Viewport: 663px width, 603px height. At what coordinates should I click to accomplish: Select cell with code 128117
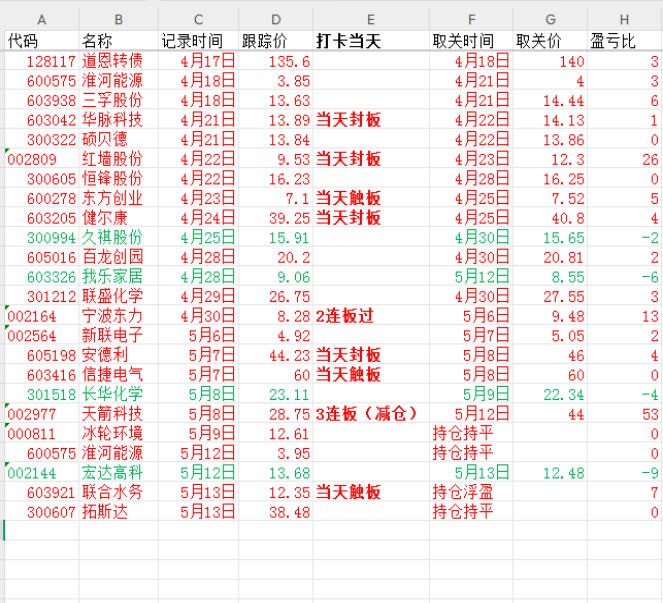pos(41,61)
